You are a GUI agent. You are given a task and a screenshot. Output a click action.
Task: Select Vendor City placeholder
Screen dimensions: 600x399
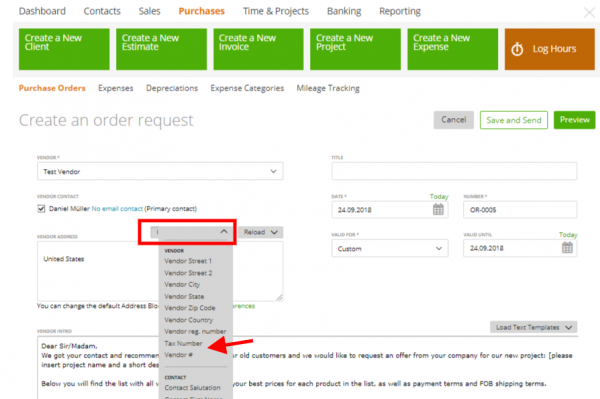pyautogui.click(x=182, y=284)
